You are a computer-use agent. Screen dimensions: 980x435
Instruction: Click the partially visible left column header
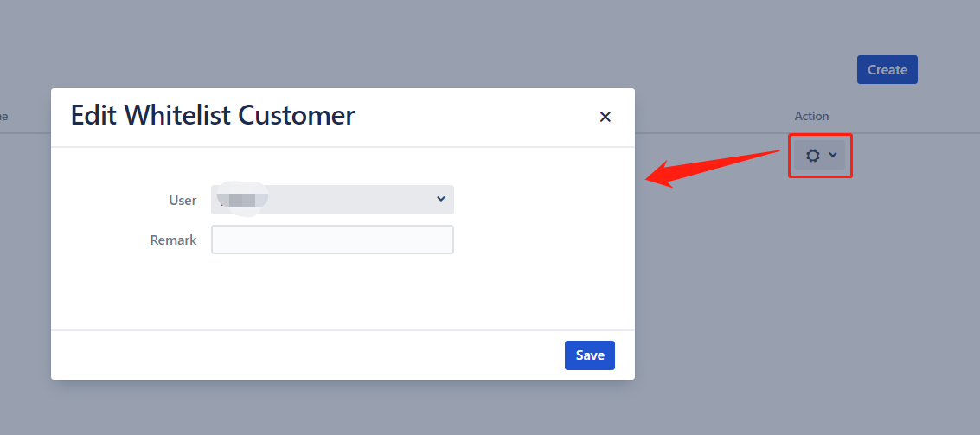3,116
